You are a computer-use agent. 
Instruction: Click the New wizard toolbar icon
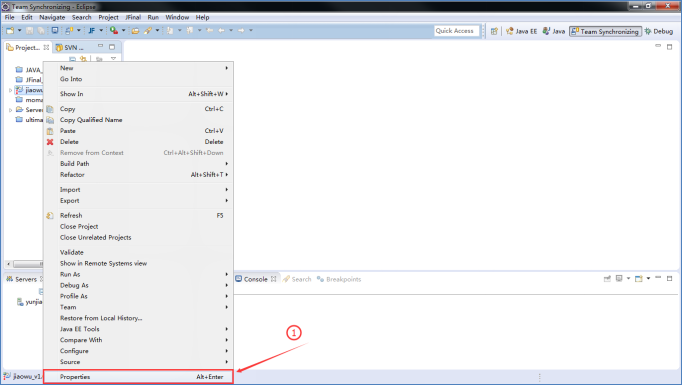click(x=10, y=30)
